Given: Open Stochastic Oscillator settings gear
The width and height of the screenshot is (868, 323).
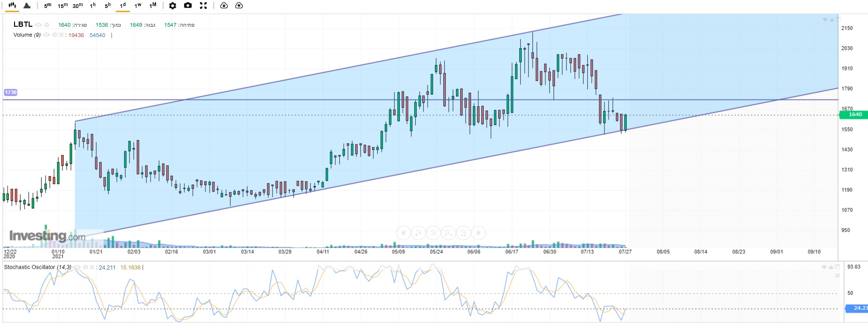Looking at the screenshot, I should coord(85,267).
